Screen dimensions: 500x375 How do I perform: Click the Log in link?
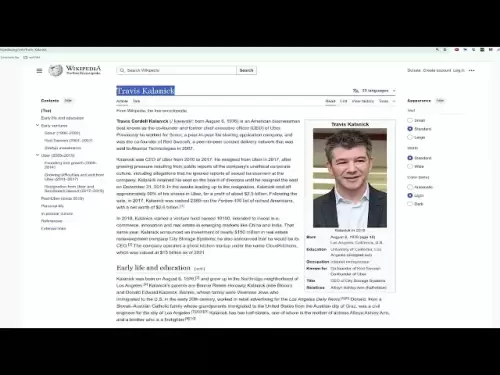[x=458, y=70]
